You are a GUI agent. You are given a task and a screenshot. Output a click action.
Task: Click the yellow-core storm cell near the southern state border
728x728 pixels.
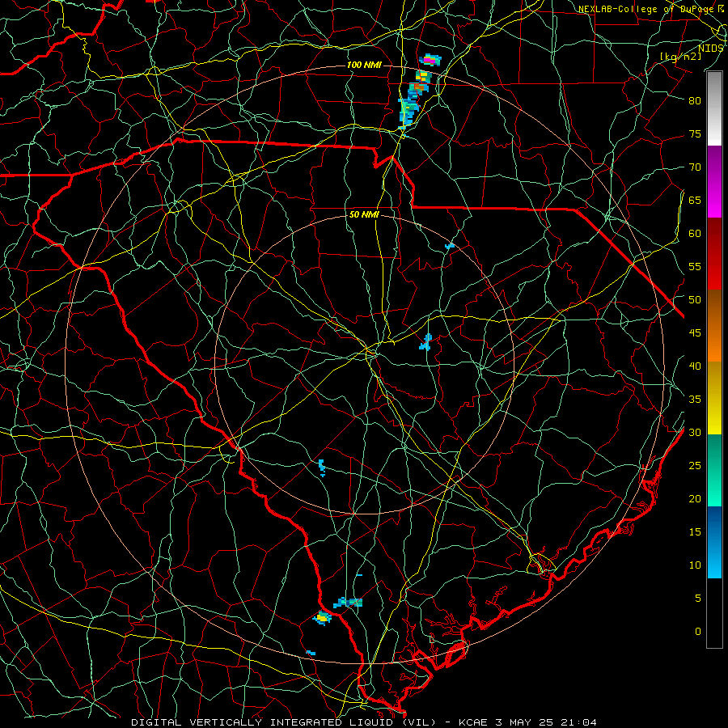tap(322, 618)
